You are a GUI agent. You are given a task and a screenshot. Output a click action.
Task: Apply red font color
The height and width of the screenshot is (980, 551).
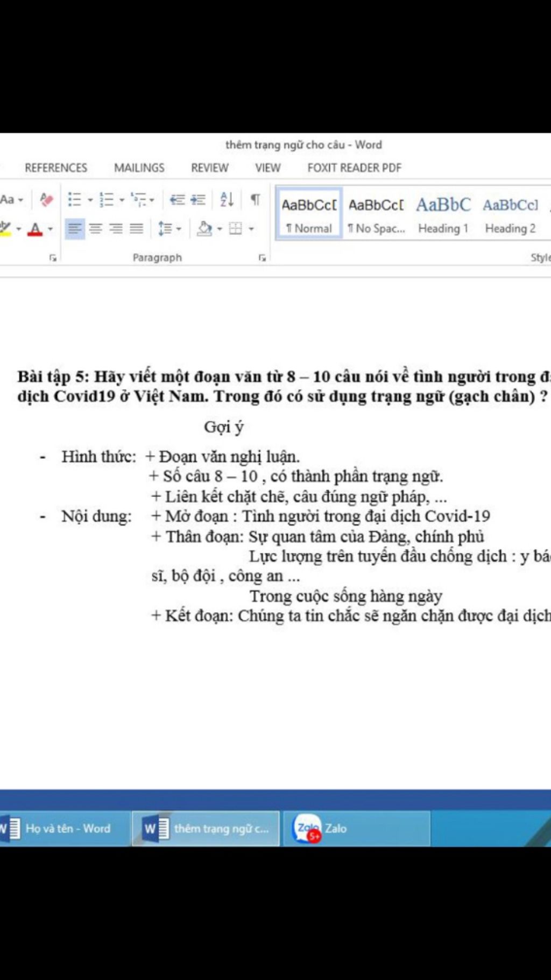click(35, 229)
